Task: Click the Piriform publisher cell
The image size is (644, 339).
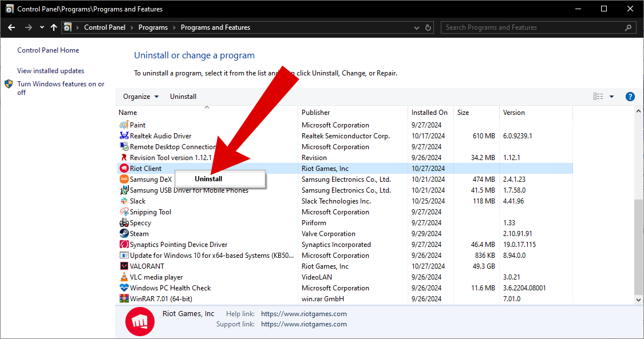Action: (x=314, y=222)
